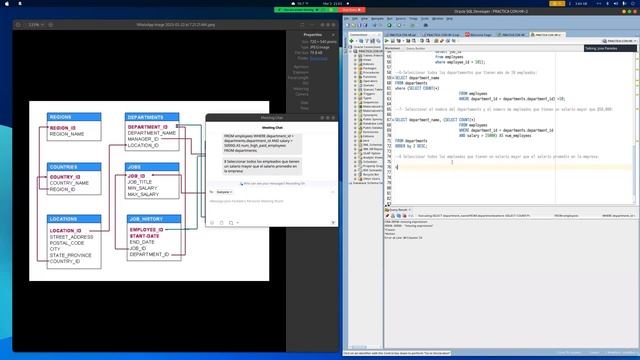
Task: Open the Explain Plan dropdown arrow
Action: pos(403,41)
